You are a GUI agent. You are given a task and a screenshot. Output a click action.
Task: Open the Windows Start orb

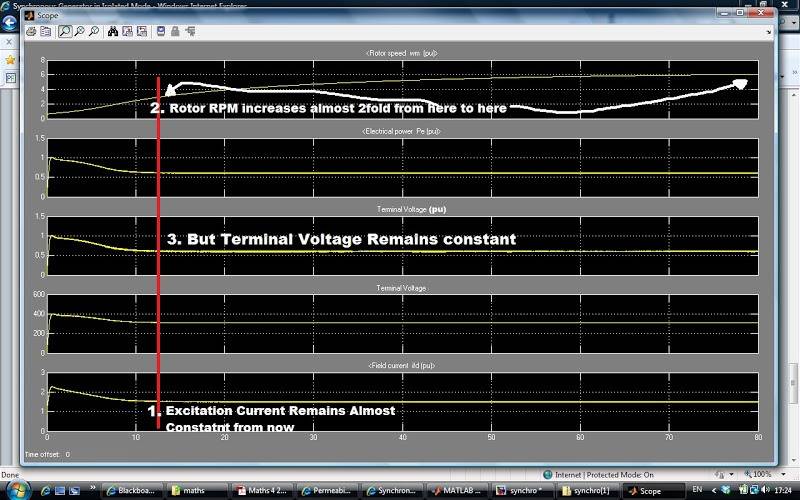click(18, 490)
